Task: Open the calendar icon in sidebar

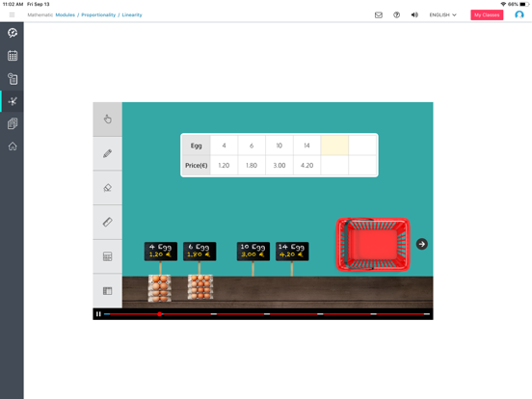Action: pyautogui.click(x=13, y=56)
